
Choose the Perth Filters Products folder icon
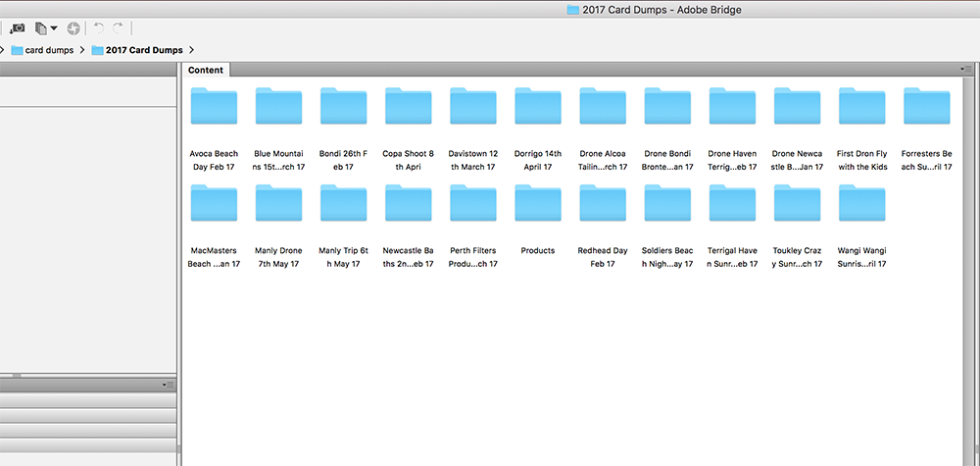(473, 203)
